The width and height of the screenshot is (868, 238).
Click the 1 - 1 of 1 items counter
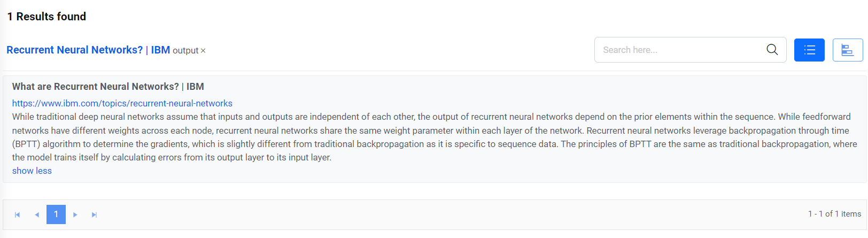click(x=834, y=214)
